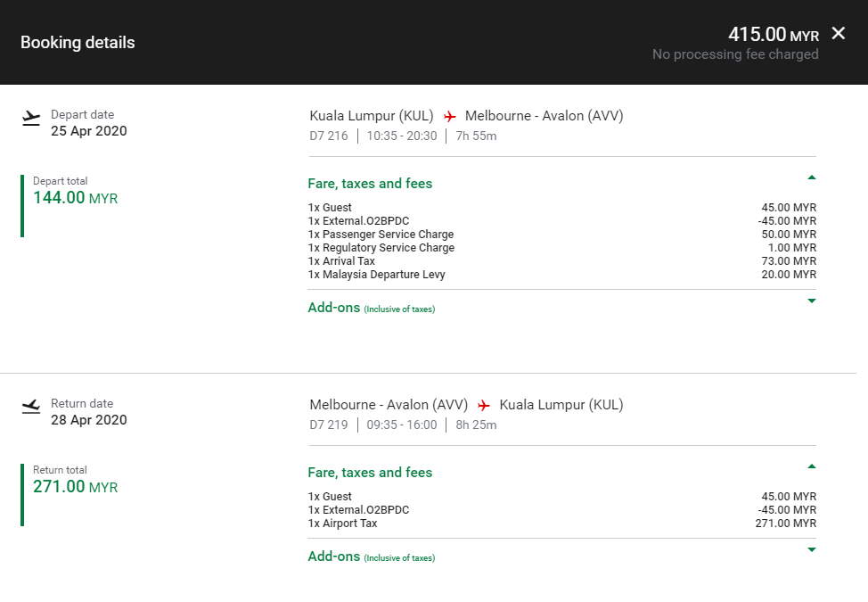Viewport: 868px width, 602px height.
Task: Collapse return flight fare breakdown arrow
Action: click(811, 466)
